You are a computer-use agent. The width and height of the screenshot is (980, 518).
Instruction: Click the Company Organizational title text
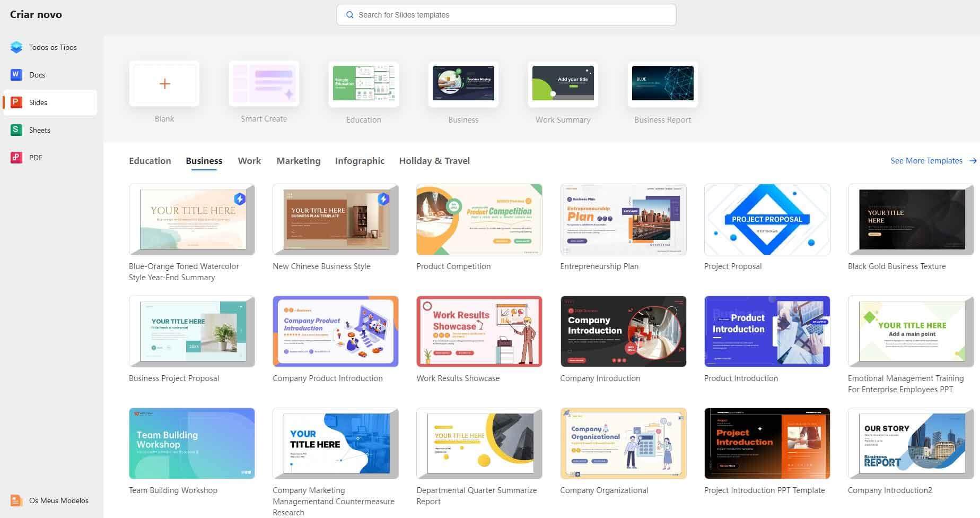604,490
